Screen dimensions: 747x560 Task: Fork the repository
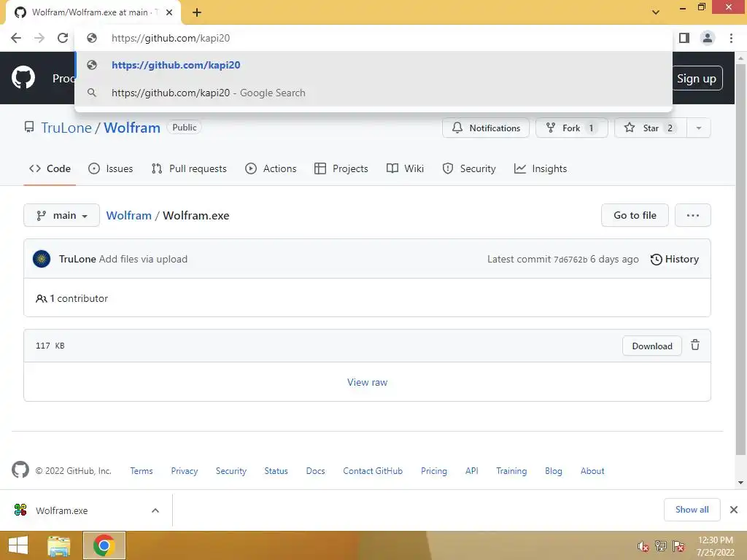point(571,128)
